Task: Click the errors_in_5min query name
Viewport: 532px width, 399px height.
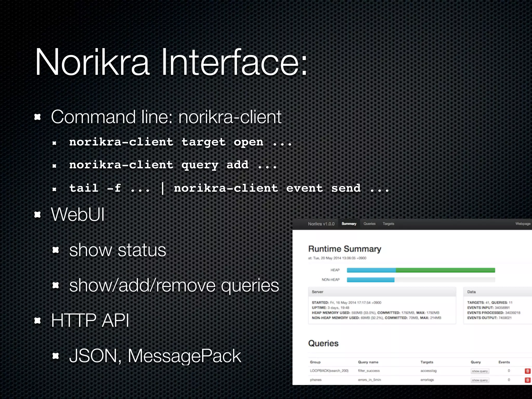Action: [369, 380]
